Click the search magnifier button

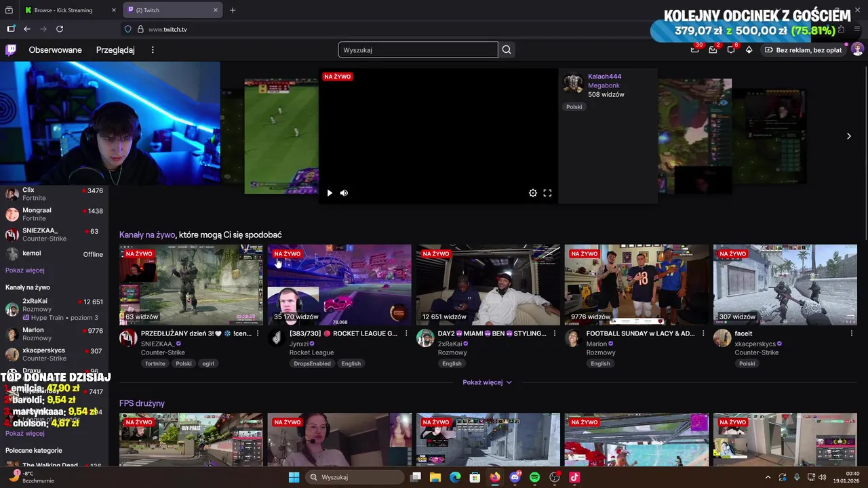click(x=507, y=49)
